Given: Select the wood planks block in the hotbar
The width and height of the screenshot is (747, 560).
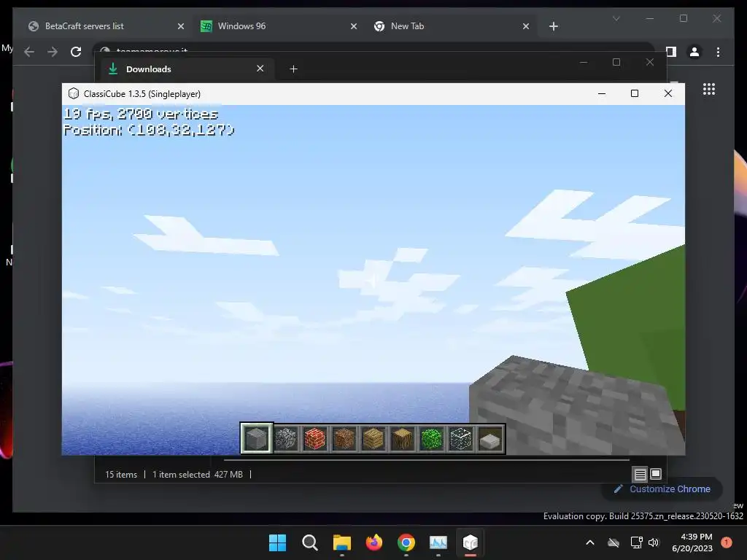Looking at the screenshot, I should (x=373, y=438).
